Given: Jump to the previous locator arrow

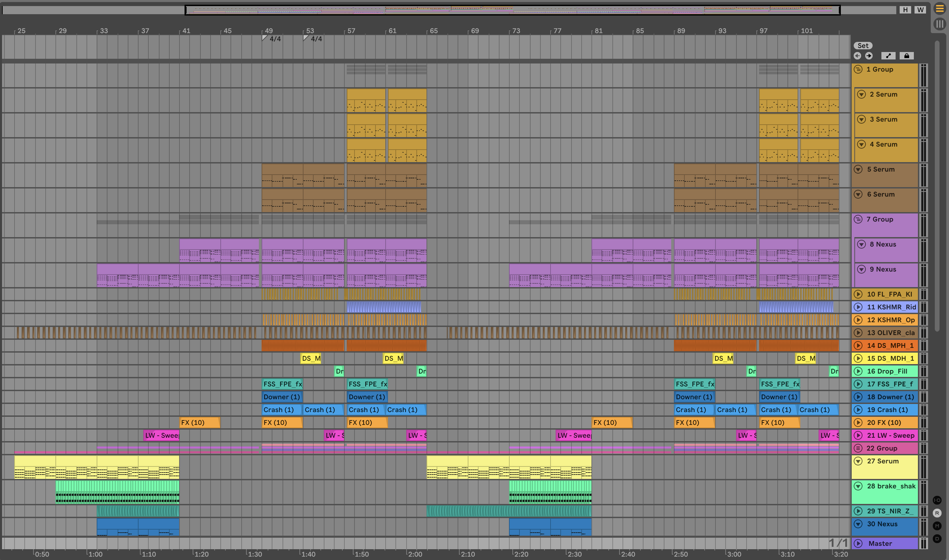Looking at the screenshot, I should 857,56.
